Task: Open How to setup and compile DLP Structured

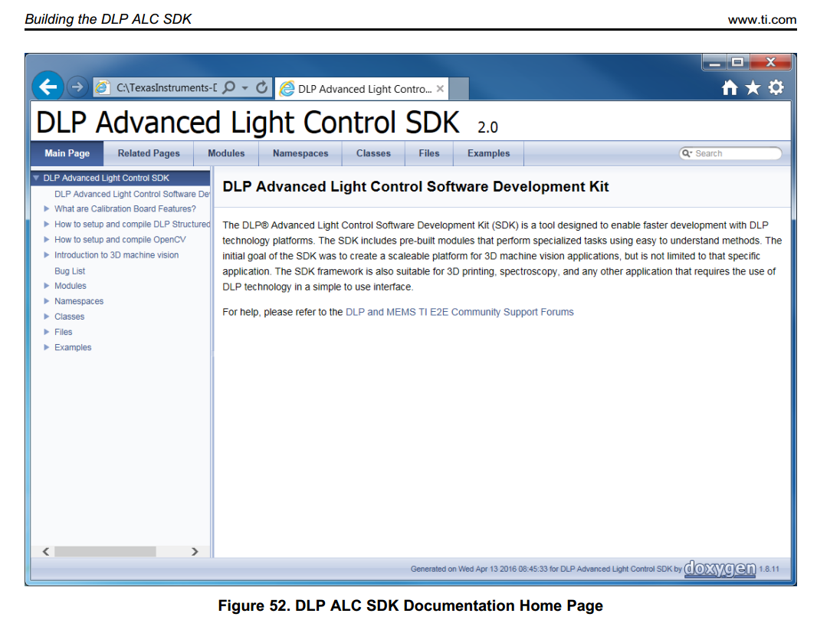Action: click(132, 224)
